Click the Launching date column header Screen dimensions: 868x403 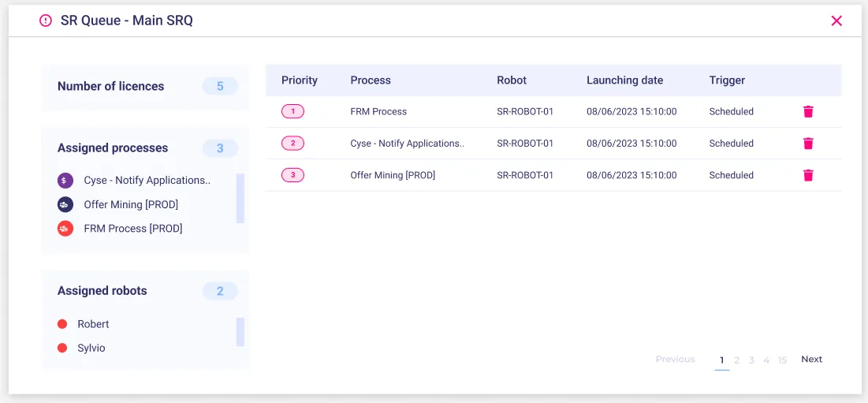(625, 80)
